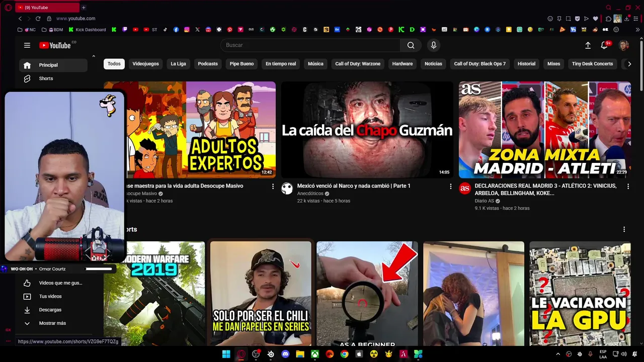The height and width of the screenshot is (362, 644).
Task: Click the YouTube logo
Action: pyautogui.click(x=55, y=45)
